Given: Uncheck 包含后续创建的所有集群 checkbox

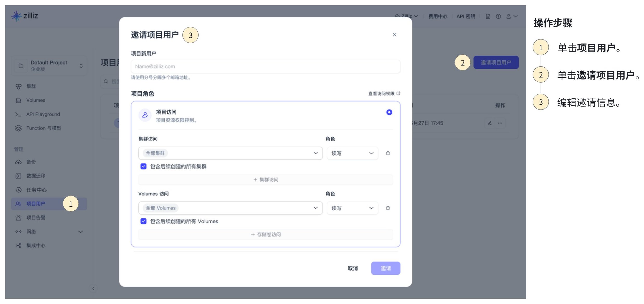Looking at the screenshot, I should 143,166.
